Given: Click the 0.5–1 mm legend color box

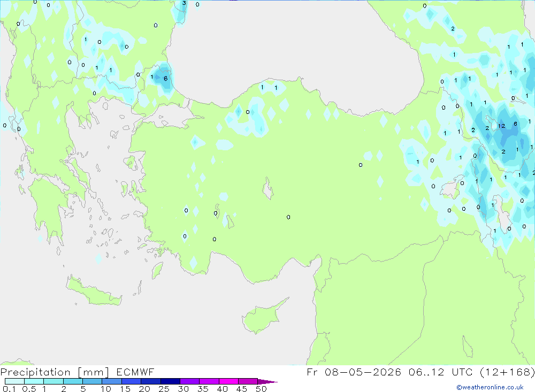Looking at the screenshot, I should pyautogui.click(x=34, y=381).
